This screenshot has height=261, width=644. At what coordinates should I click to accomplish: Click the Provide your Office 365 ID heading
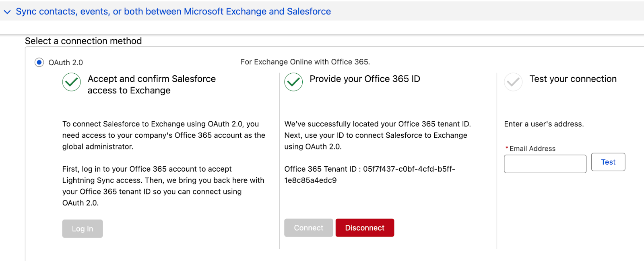[365, 79]
